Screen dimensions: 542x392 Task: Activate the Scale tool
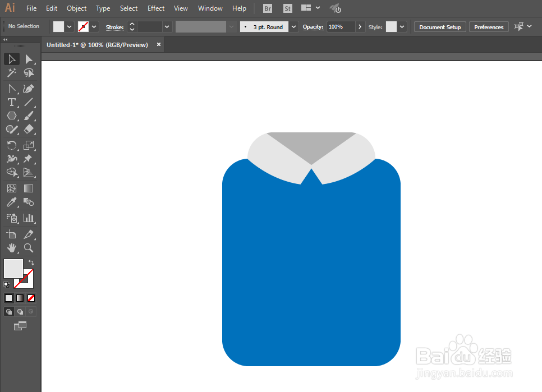pyautogui.click(x=29, y=145)
